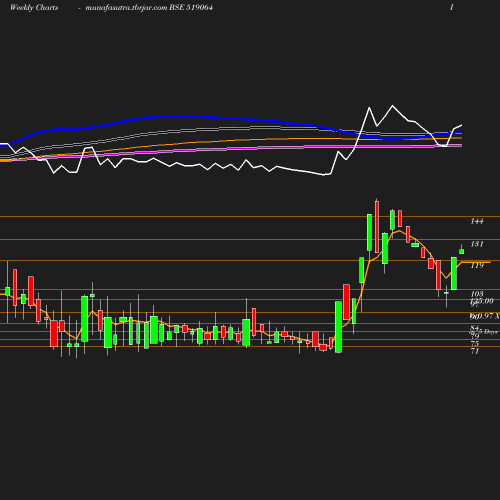This screenshot has width=500, height=500.
Task: Click the "BSE 519064" symbol text
Action: 191,7
